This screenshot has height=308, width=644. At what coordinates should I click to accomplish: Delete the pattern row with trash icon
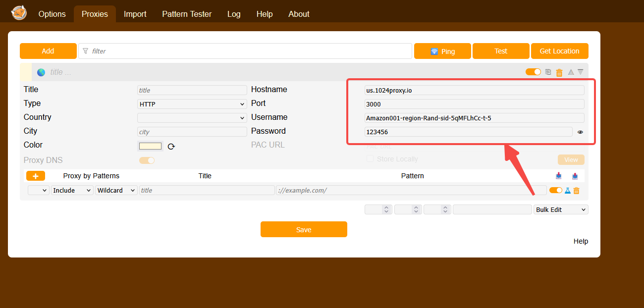coord(576,190)
